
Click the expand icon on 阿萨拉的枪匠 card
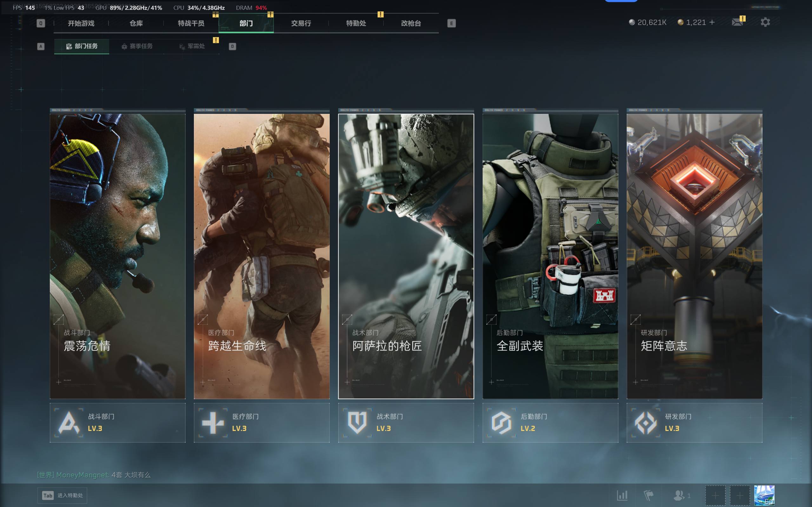click(347, 320)
